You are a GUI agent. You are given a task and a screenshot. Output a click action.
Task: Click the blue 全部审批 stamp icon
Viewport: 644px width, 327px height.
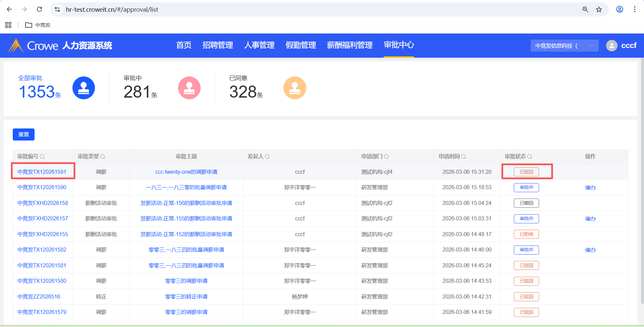click(x=84, y=88)
